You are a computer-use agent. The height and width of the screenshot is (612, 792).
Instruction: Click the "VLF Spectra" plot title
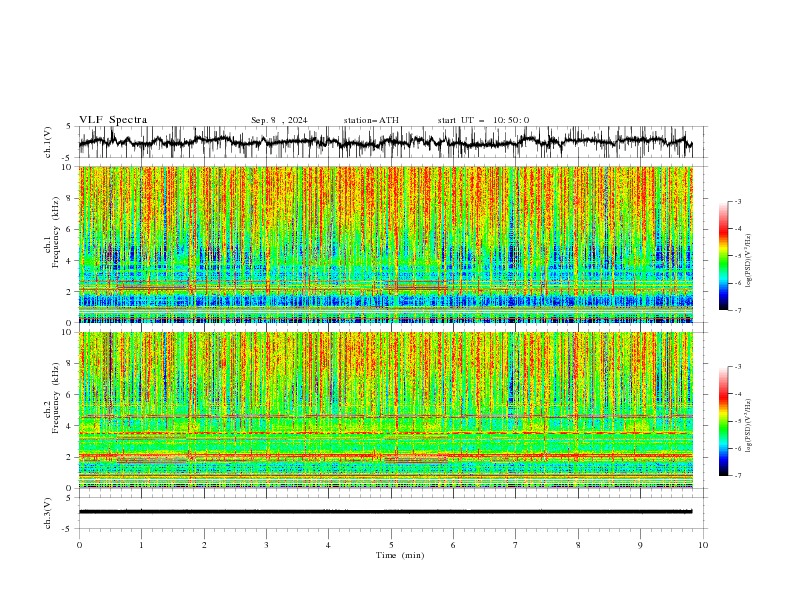click(x=113, y=120)
